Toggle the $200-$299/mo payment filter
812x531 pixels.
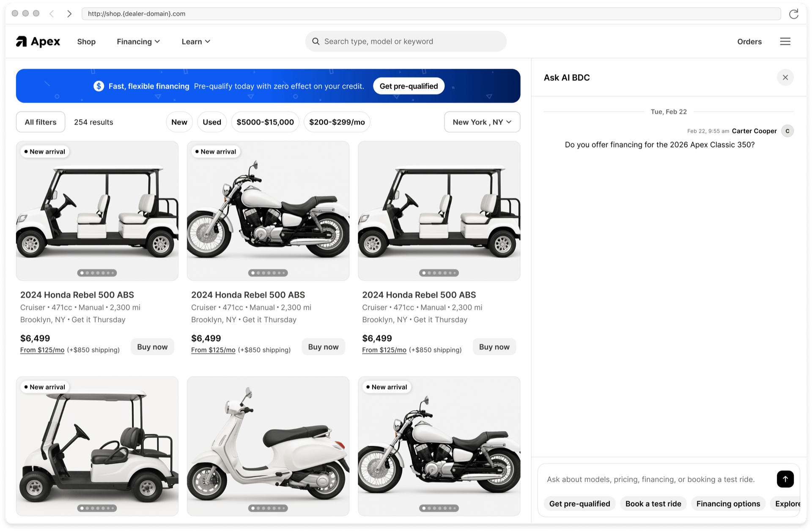(337, 122)
